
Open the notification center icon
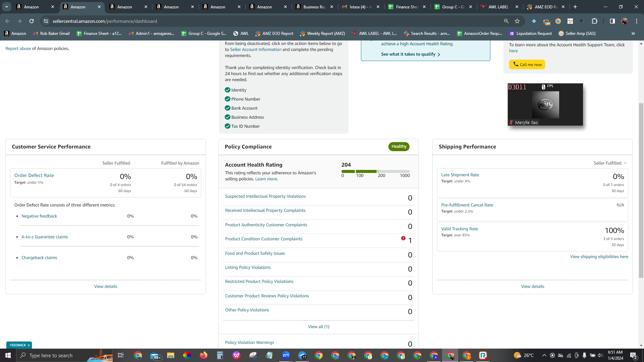[634, 356]
